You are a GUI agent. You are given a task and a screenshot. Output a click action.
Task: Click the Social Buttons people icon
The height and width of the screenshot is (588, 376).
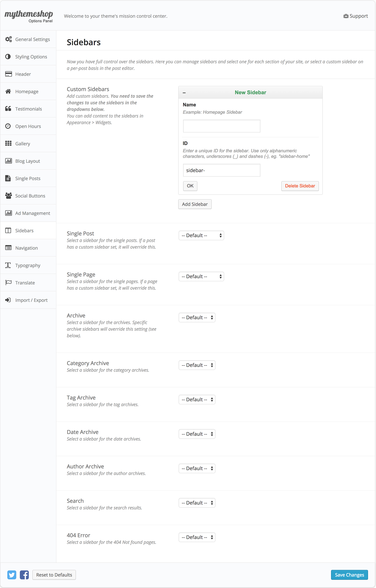(x=8, y=196)
